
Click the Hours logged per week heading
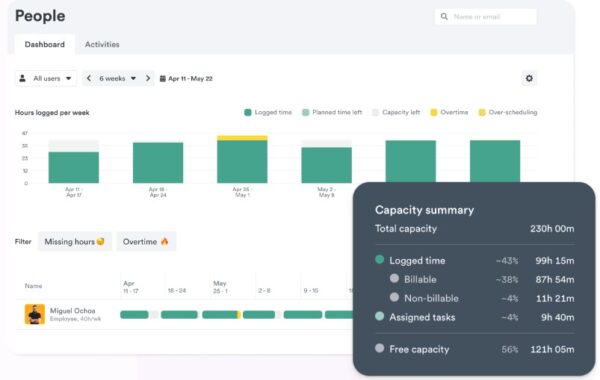coord(52,113)
